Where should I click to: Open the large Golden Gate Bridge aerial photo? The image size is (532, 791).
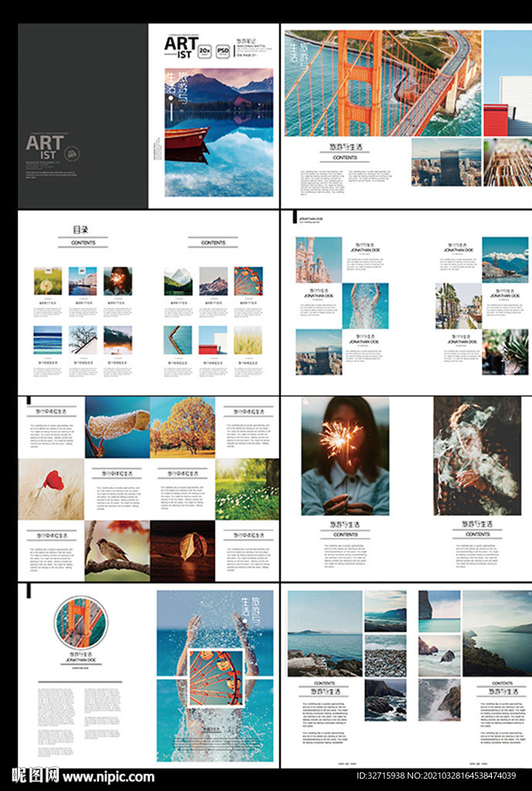(x=383, y=83)
